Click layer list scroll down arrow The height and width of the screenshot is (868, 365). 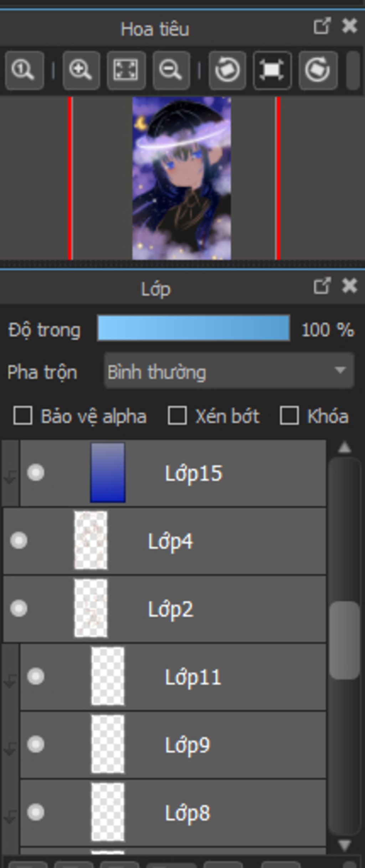pos(344,845)
